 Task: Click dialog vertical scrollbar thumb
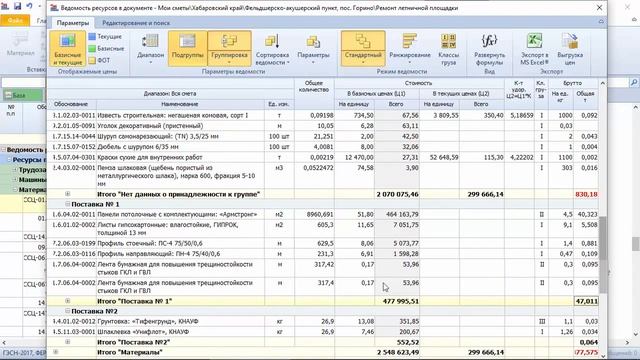point(603,255)
